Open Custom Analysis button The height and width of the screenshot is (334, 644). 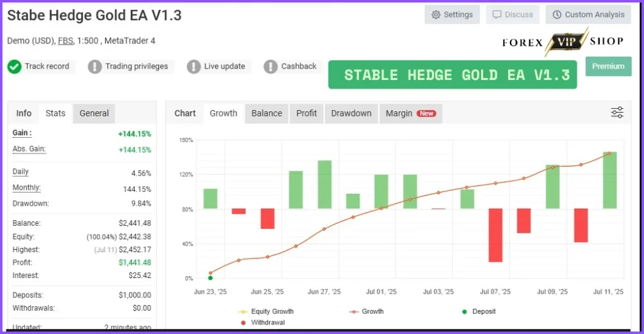coord(588,15)
